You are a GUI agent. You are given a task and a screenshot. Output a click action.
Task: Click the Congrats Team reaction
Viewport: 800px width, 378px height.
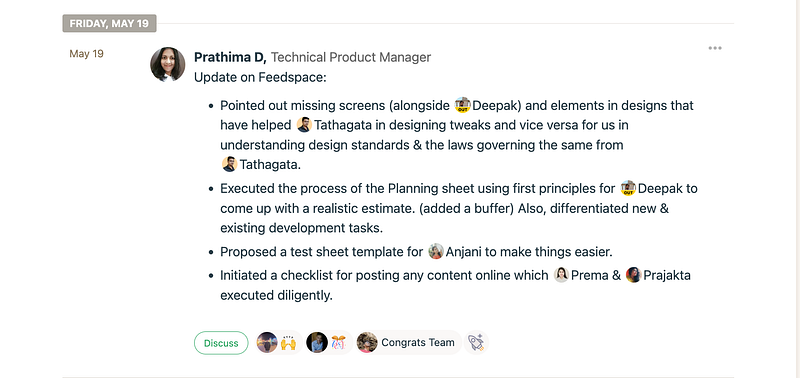408,342
